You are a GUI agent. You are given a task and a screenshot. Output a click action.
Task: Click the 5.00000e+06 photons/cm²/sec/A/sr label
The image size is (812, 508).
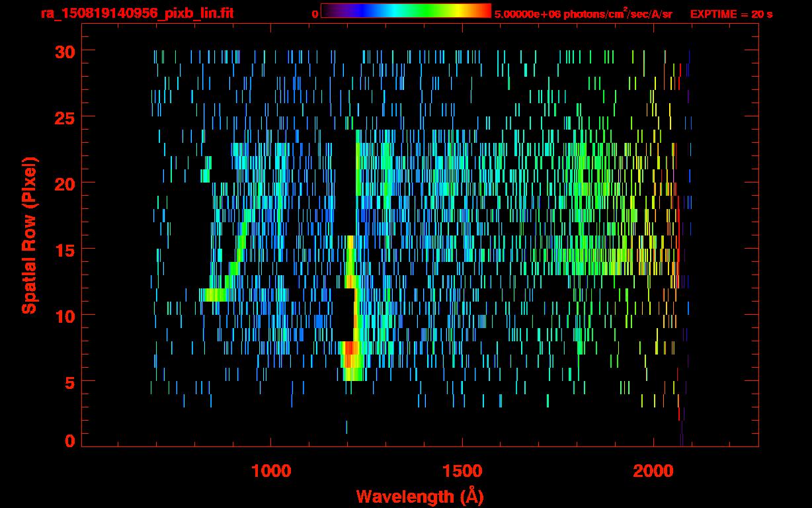583,13
